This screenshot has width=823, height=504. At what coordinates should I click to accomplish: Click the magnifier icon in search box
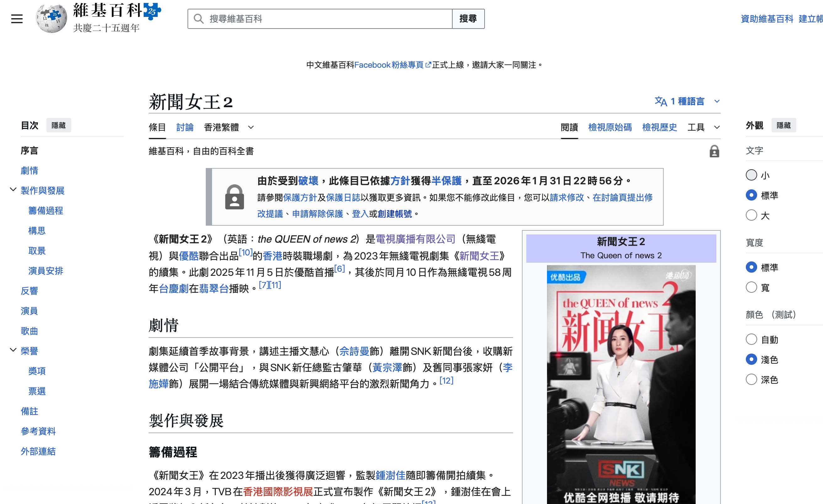(x=199, y=19)
